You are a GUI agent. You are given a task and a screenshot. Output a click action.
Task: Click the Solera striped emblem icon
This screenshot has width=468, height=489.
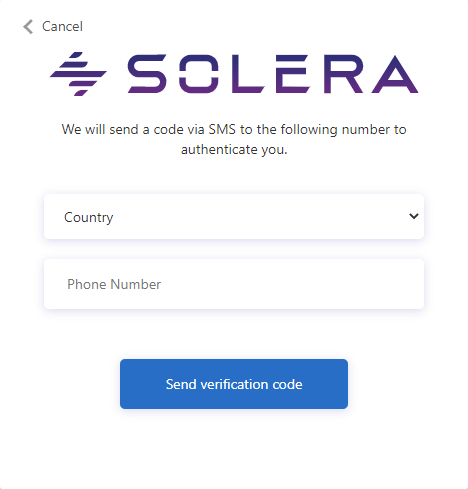coord(78,74)
